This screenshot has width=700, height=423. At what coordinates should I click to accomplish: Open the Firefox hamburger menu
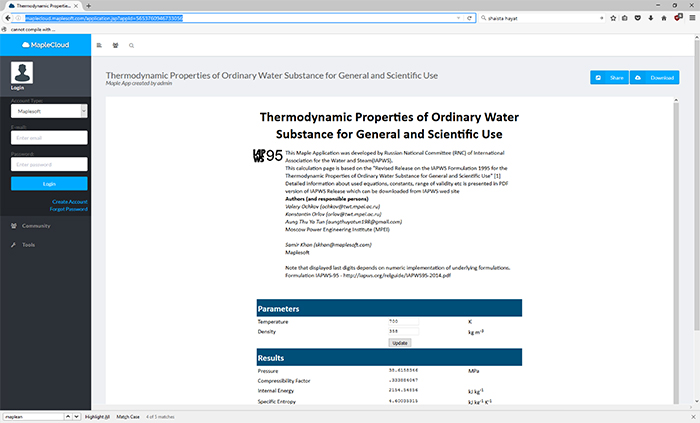click(x=691, y=19)
